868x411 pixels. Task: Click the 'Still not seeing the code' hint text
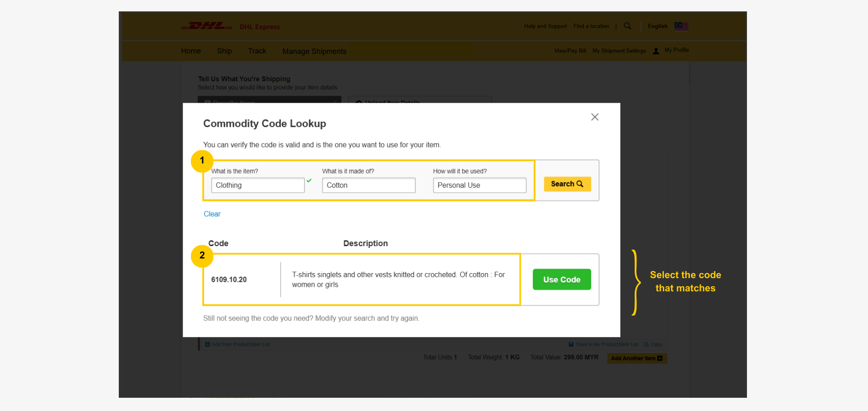[x=311, y=318]
